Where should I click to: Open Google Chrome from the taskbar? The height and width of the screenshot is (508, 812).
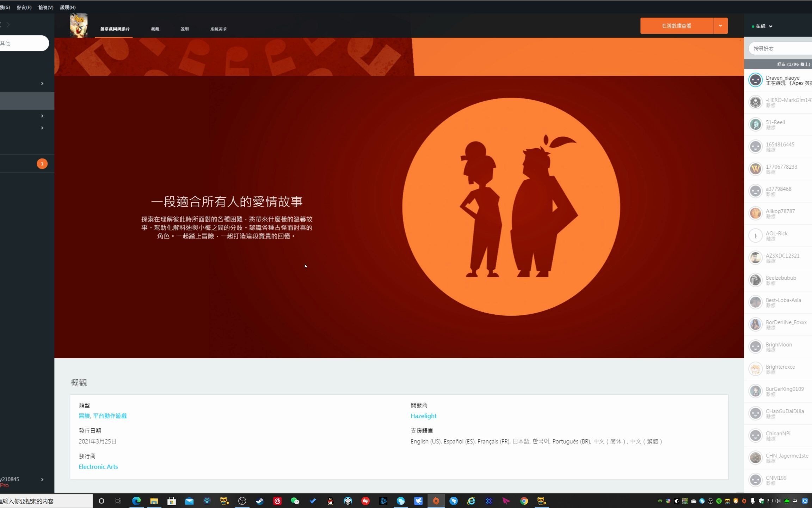(524, 501)
